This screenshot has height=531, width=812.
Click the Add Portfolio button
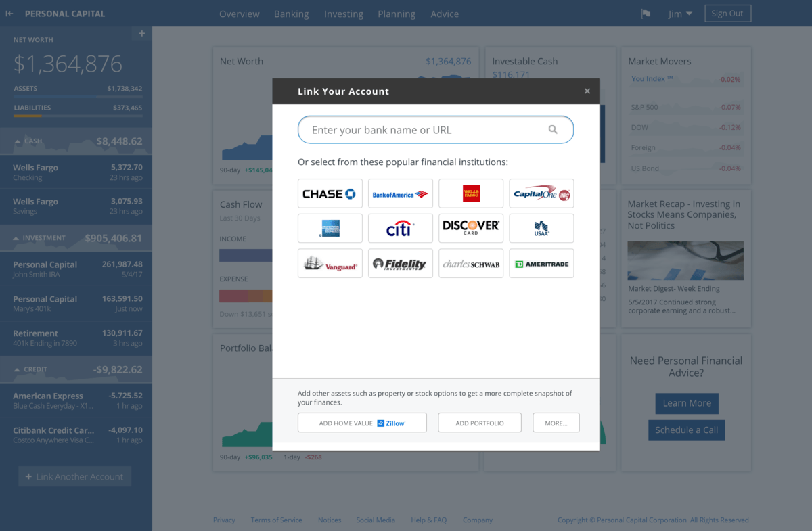tap(480, 423)
